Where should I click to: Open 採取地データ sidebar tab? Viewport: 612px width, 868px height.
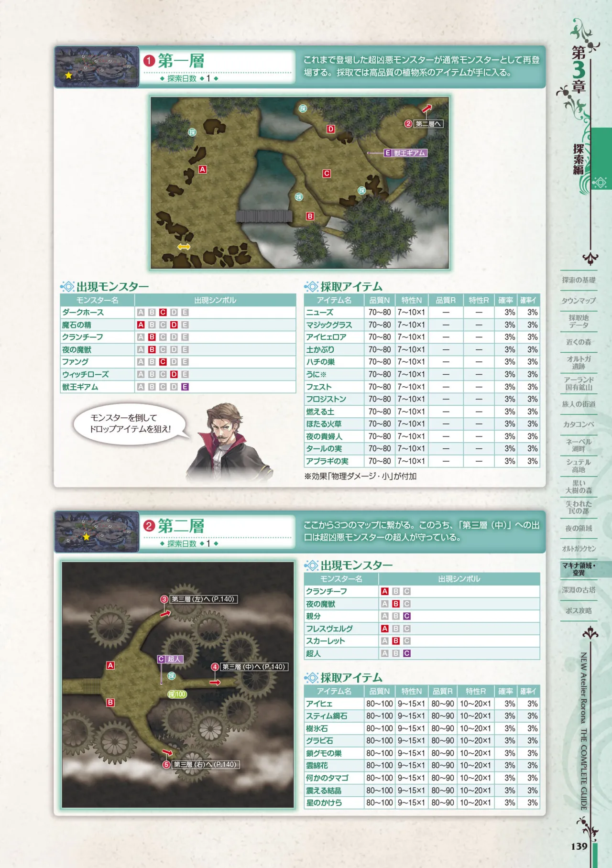(x=579, y=321)
